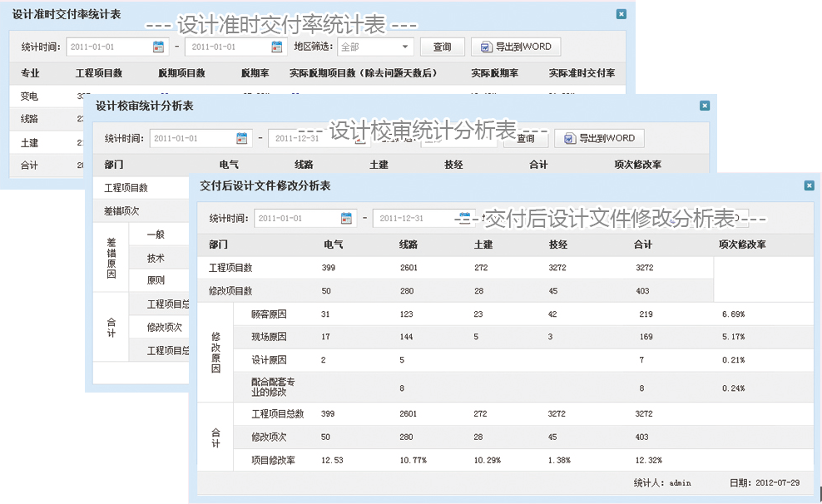Open start date calendar in 交付后设计文件修改分析表
The height and width of the screenshot is (504, 822).
(347, 219)
